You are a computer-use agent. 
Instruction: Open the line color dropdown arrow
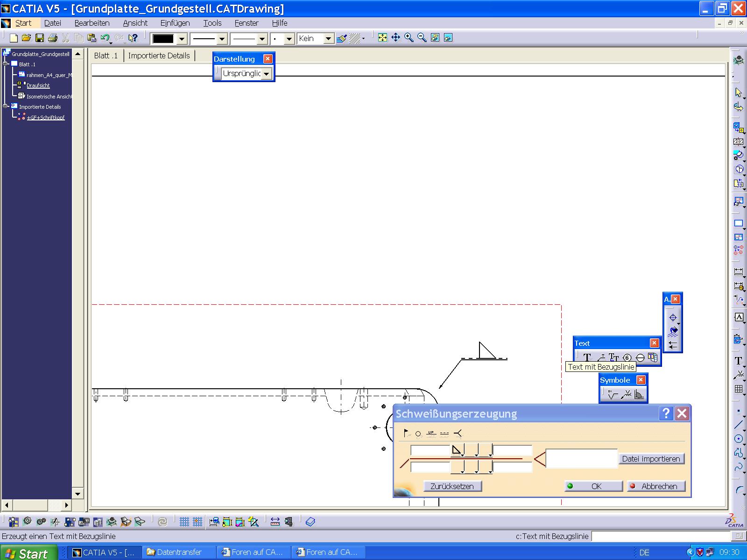(182, 39)
